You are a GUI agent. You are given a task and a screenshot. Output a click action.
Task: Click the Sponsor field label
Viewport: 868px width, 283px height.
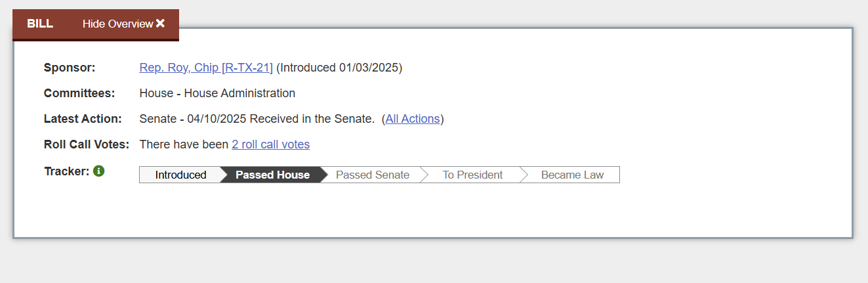(x=70, y=68)
